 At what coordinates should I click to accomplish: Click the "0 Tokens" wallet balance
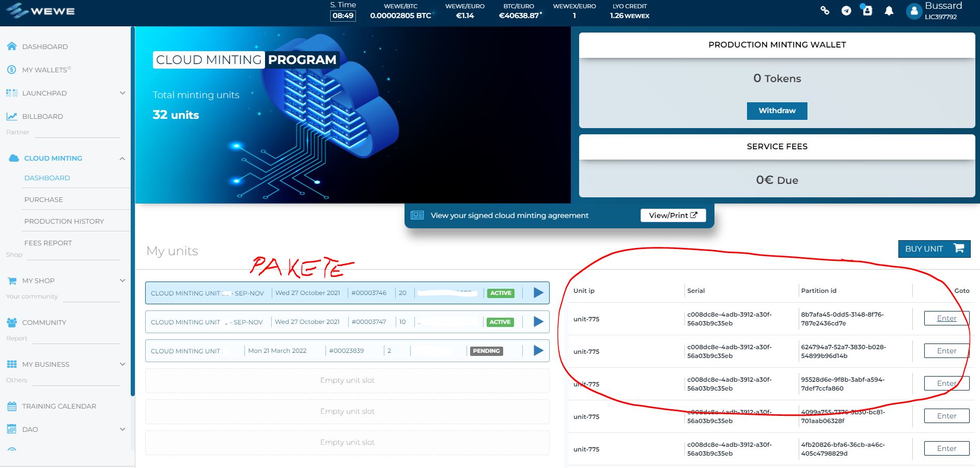(777, 79)
